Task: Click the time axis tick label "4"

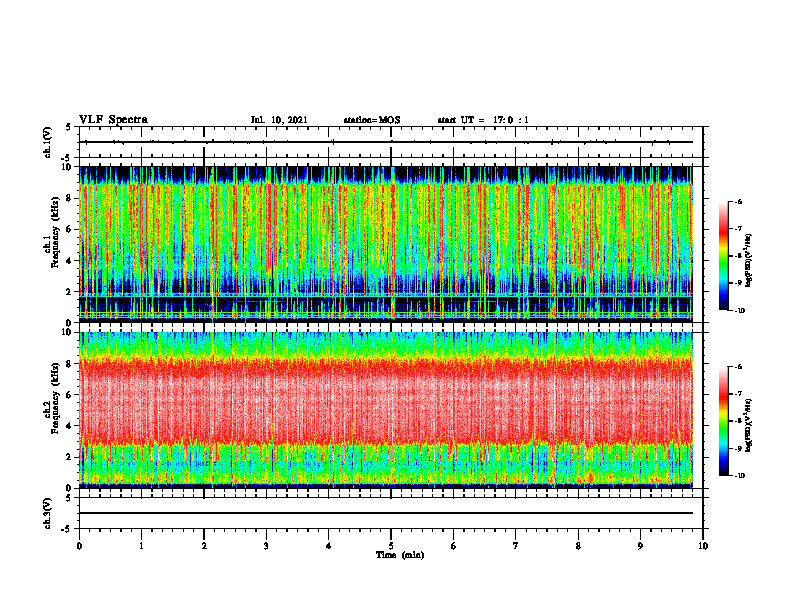Action: point(329,546)
